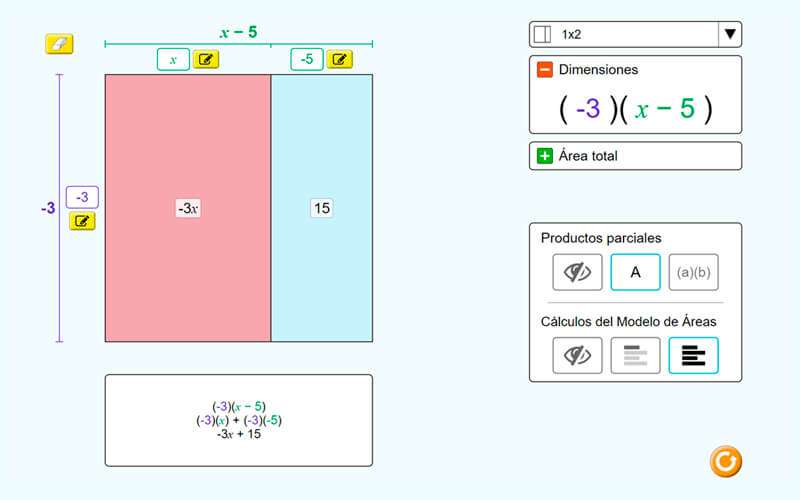Select single-line calculation display option
Screen dimensions: 800x500
635,355
